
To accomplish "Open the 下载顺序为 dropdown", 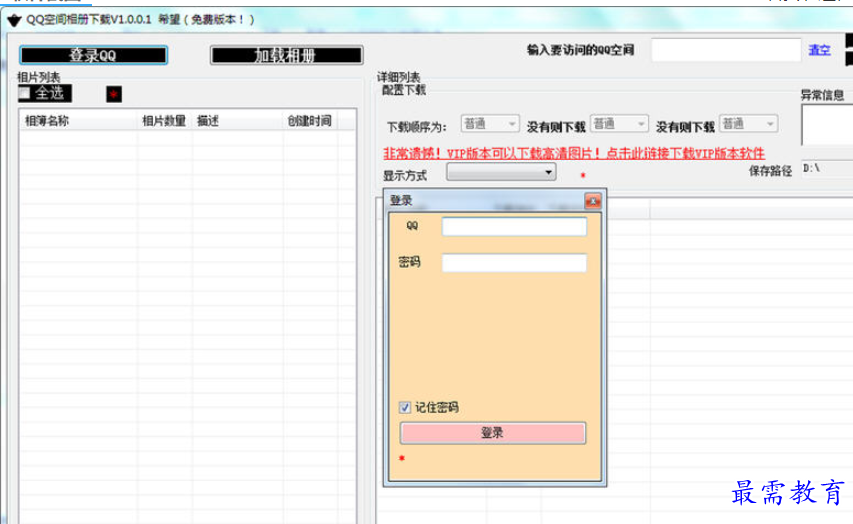I will tap(490, 124).
